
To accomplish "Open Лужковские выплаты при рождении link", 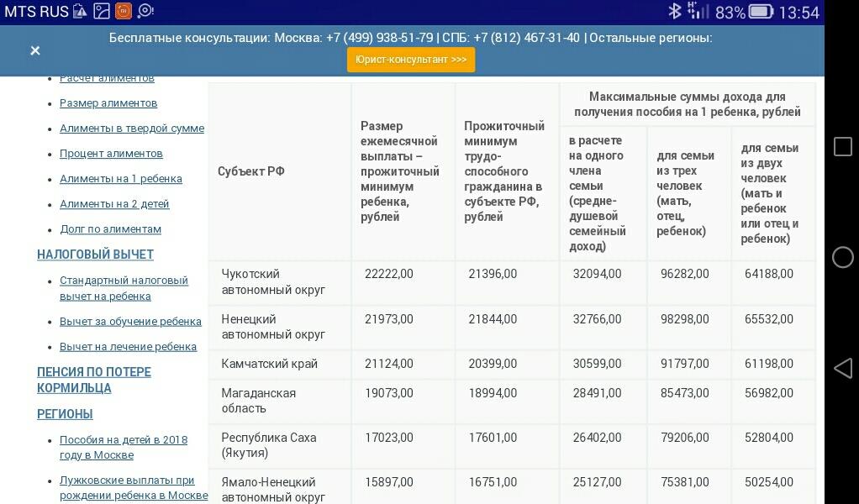I will (134, 487).
